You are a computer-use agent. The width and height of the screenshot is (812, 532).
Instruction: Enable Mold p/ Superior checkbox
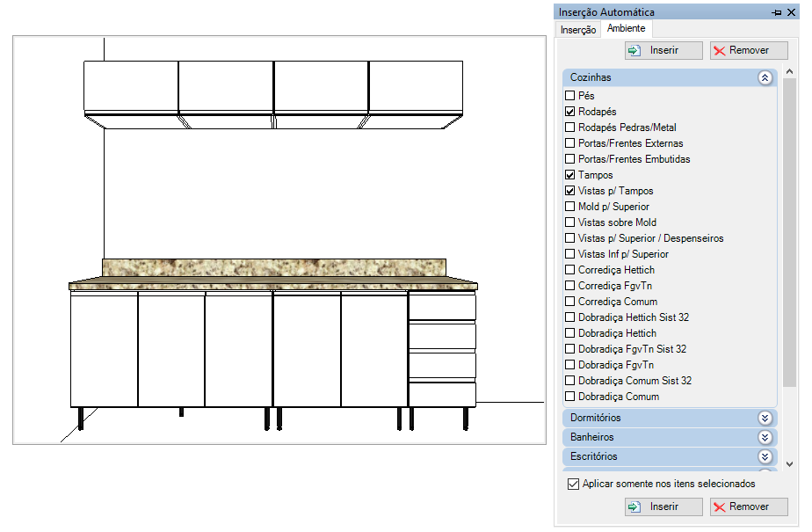tap(570, 206)
